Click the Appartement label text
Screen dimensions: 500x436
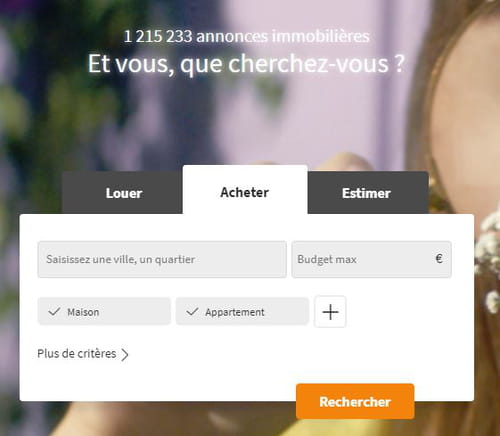point(235,312)
